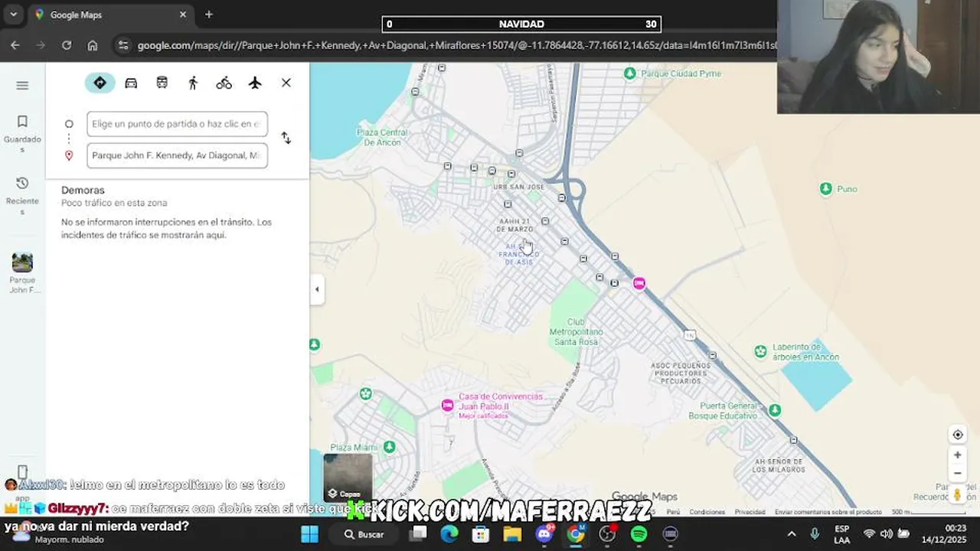Open Enviar comentarios sobre el producto link
980x551 pixels.
[x=828, y=512]
